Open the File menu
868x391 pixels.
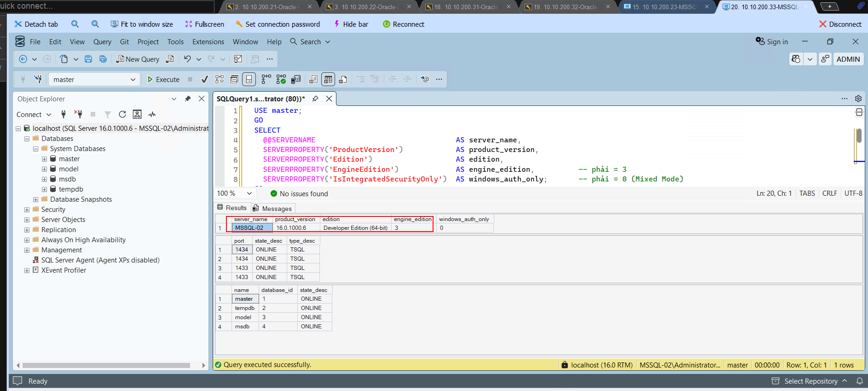click(x=35, y=41)
